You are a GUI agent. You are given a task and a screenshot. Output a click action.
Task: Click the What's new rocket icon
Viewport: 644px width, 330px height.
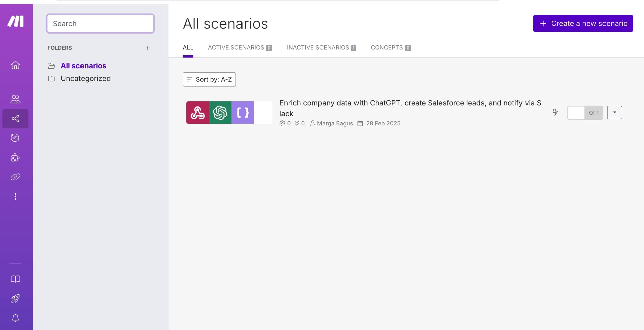point(15,299)
